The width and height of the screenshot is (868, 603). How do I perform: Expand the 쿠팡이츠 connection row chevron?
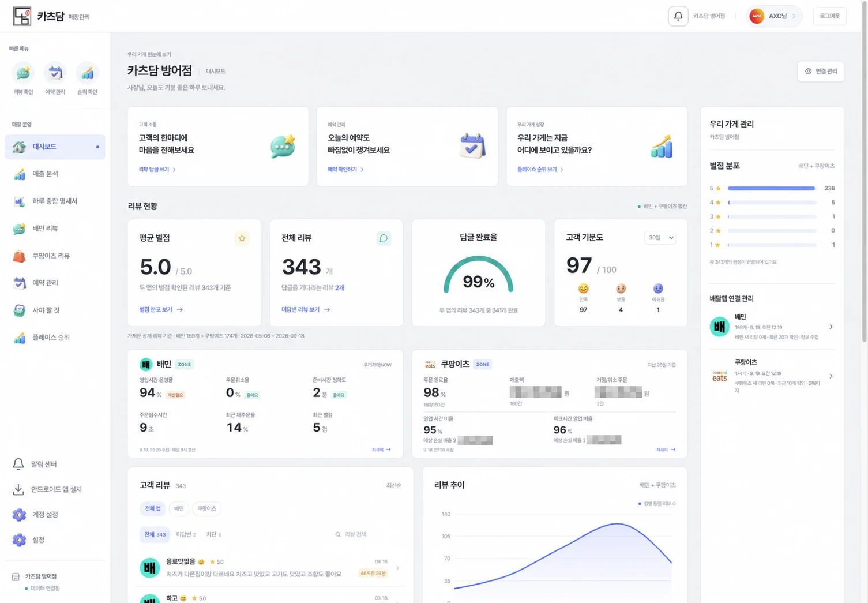tap(831, 376)
